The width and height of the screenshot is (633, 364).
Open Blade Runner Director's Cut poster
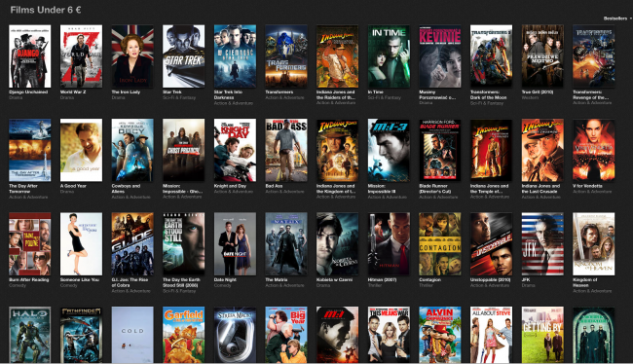tap(440, 150)
